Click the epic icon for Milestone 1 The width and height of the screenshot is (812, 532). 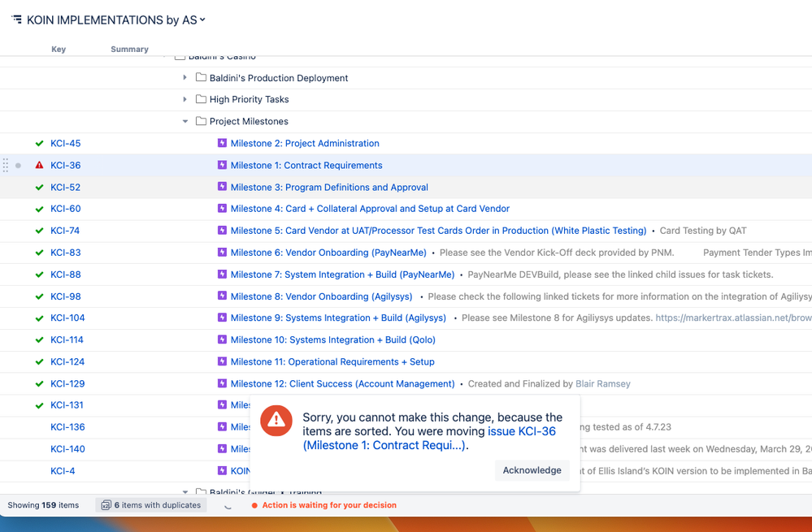[222, 165]
